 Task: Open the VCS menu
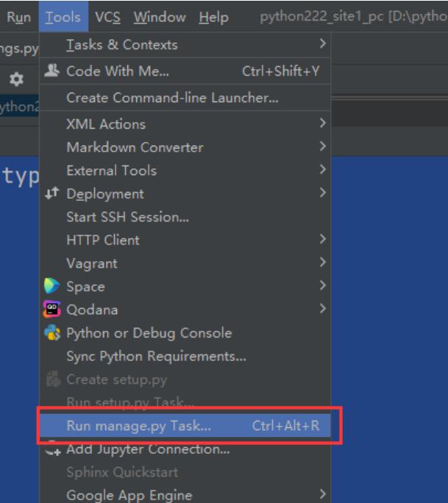[x=108, y=17]
